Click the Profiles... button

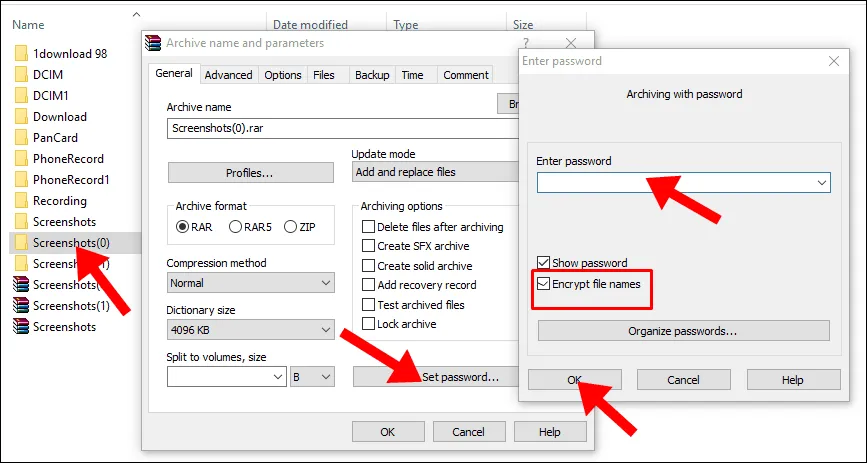point(250,173)
